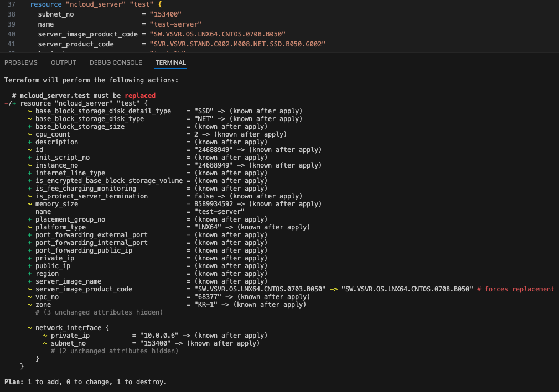Click the resource "ncloud_server" "test" code line
The image size is (559, 392).
[96, 4]
